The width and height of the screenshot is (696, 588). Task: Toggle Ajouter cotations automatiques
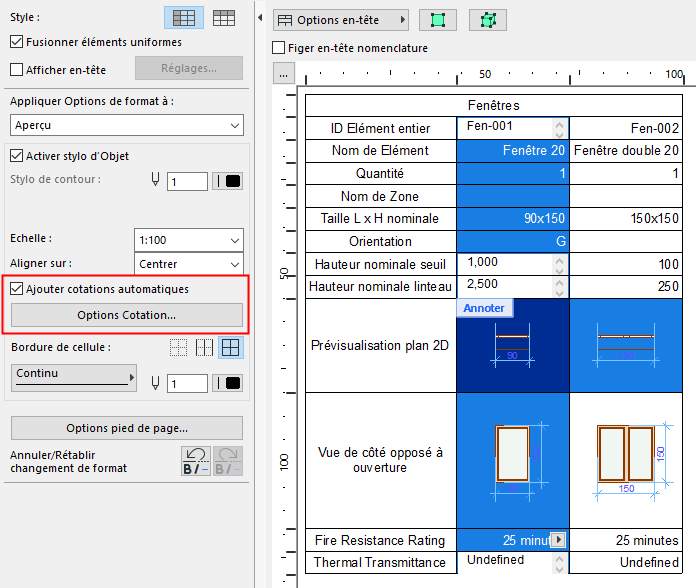(x=16, y=288)
